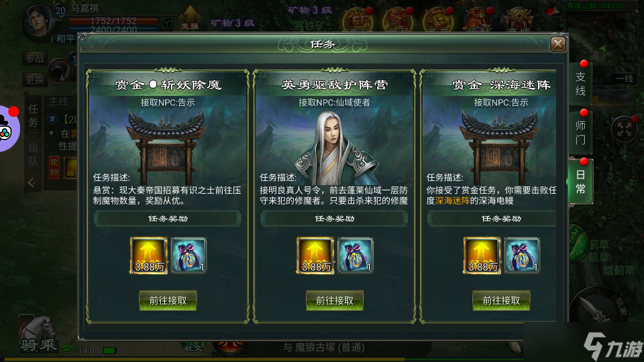Tap the player avatar portrait
The image size is (644, 362).
click(39, 19)
